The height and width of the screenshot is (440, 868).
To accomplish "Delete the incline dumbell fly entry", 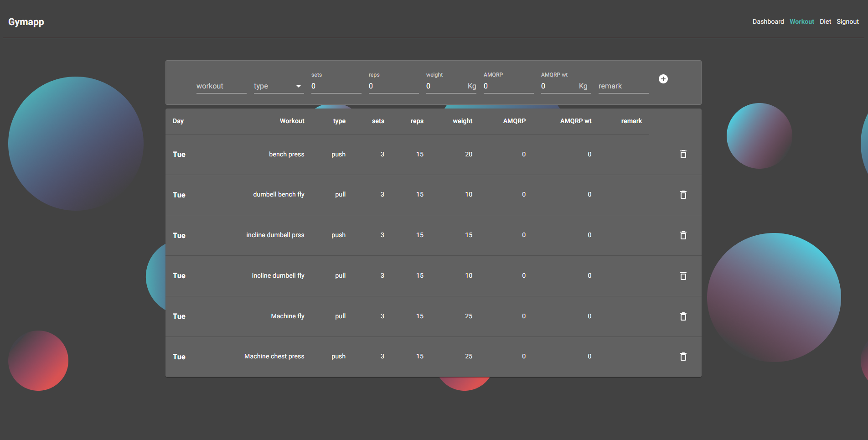I will pos(683,276).
